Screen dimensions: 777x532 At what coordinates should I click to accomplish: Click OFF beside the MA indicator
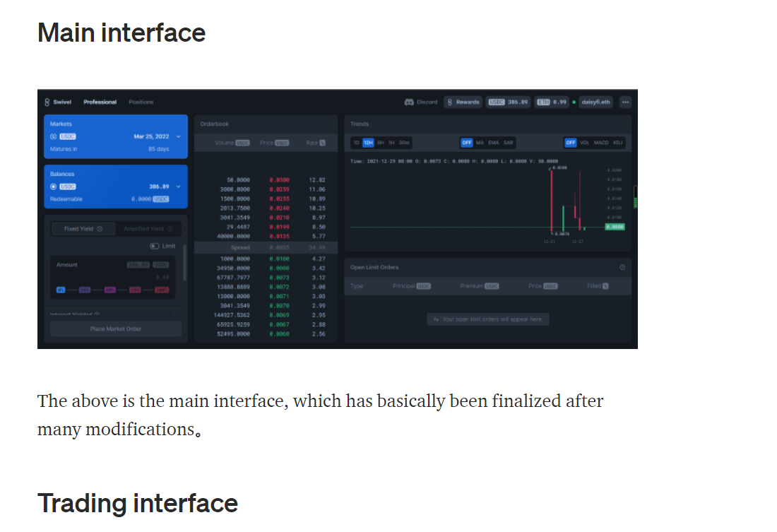point(467,143)
